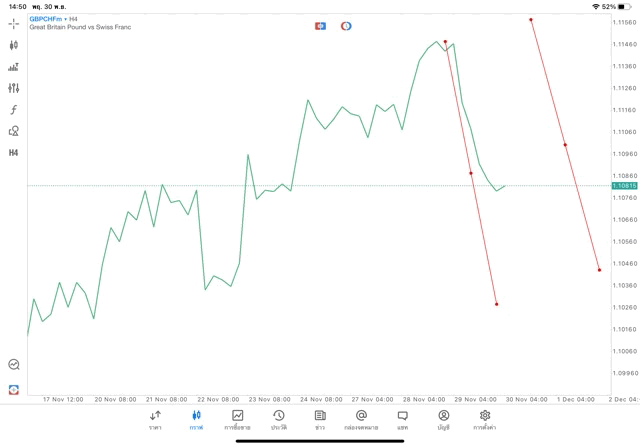Go to the ข่าว news tab

coord(320,419)
